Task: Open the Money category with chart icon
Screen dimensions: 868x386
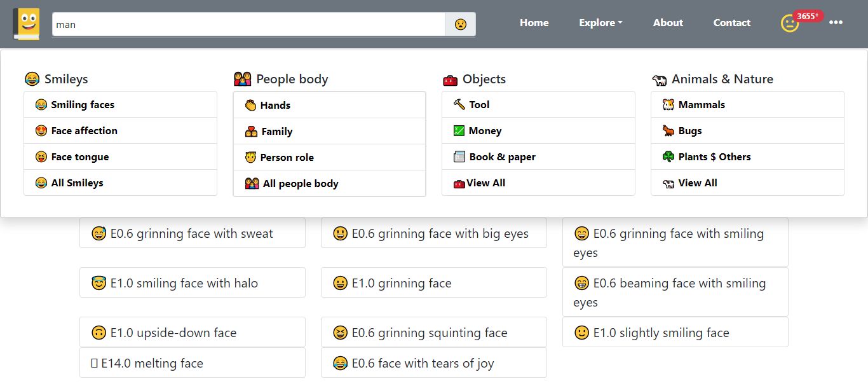Action: coord(485,131)
